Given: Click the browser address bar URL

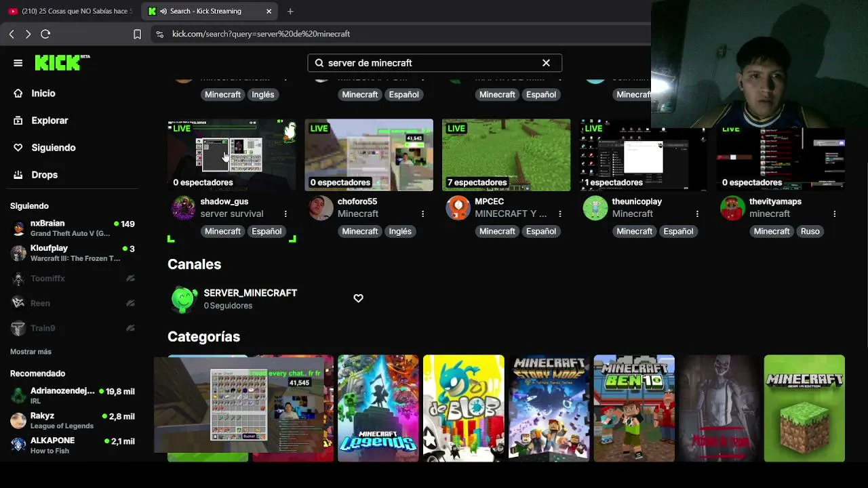Looking at the screenshot, I should 261,34.
